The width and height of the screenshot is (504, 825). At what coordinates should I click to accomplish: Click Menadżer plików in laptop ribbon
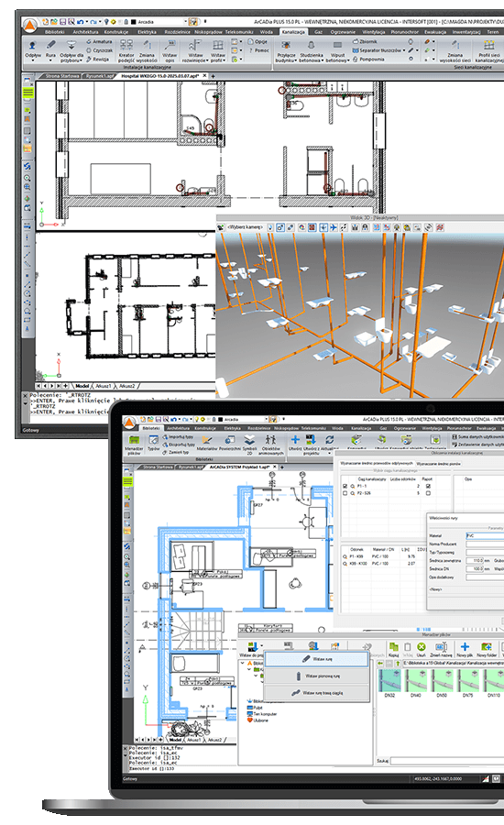[x=134, y=445]
